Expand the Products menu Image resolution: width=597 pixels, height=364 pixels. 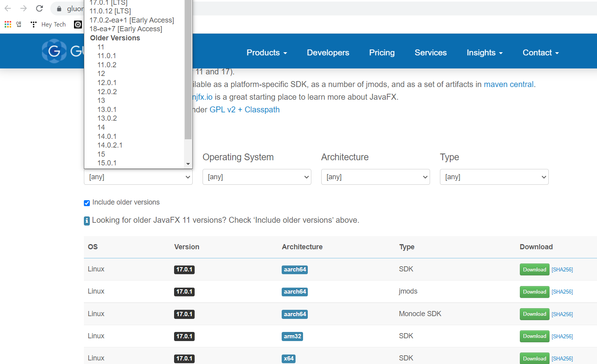coord(267,53)
